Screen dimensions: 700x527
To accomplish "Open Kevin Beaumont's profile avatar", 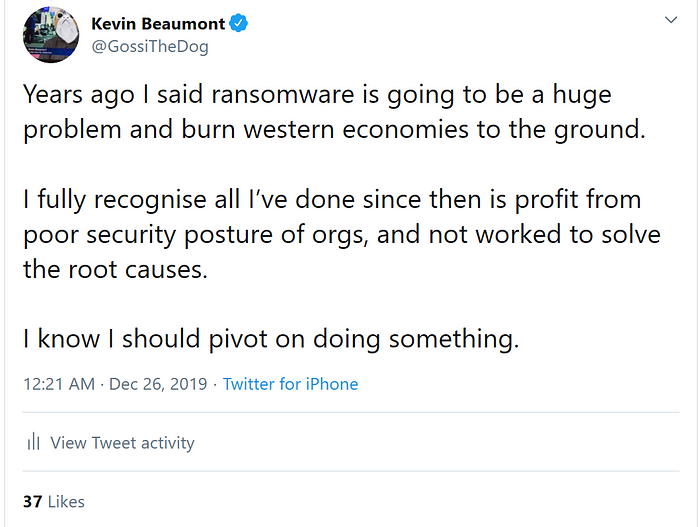I will tap(51, 35).
